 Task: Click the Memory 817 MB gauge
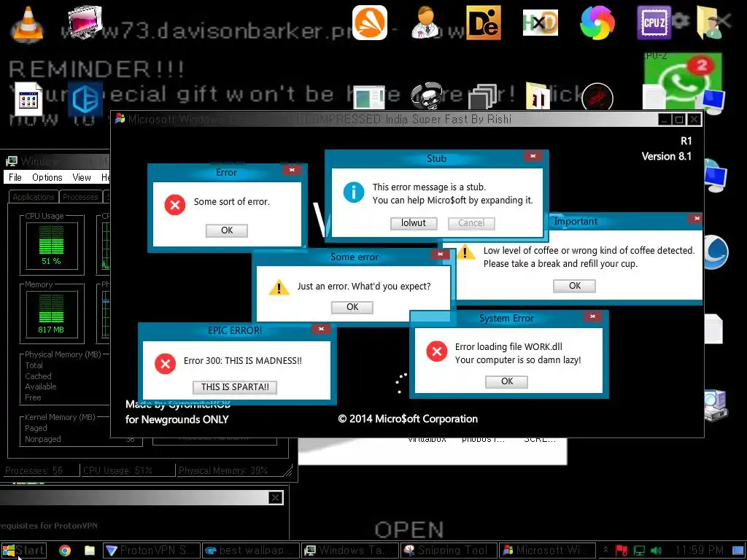pos(52,314)
